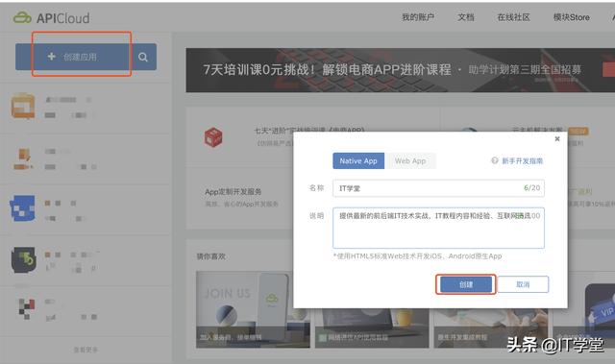Select the red and gray pixel app icon

coord(26,308)
